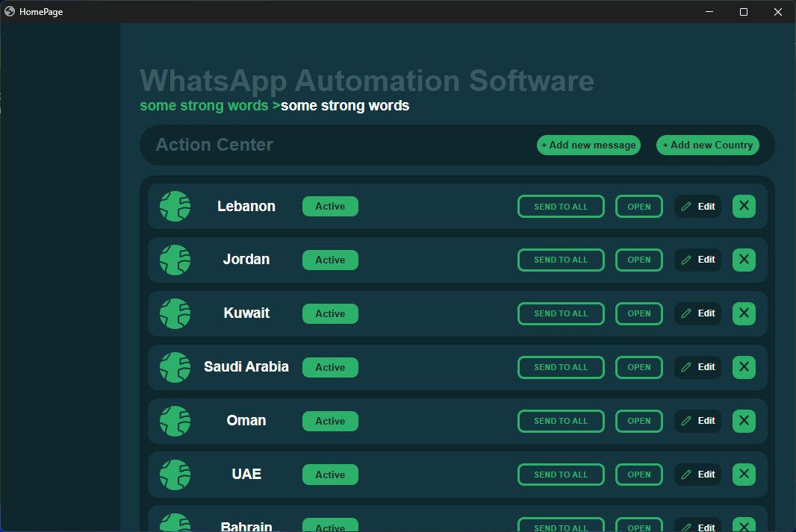This screenshot has width=796, height=532.
Task: Click the WhatsApp Automation Software title
Action: pyautogui.click(x=367, y=81)
